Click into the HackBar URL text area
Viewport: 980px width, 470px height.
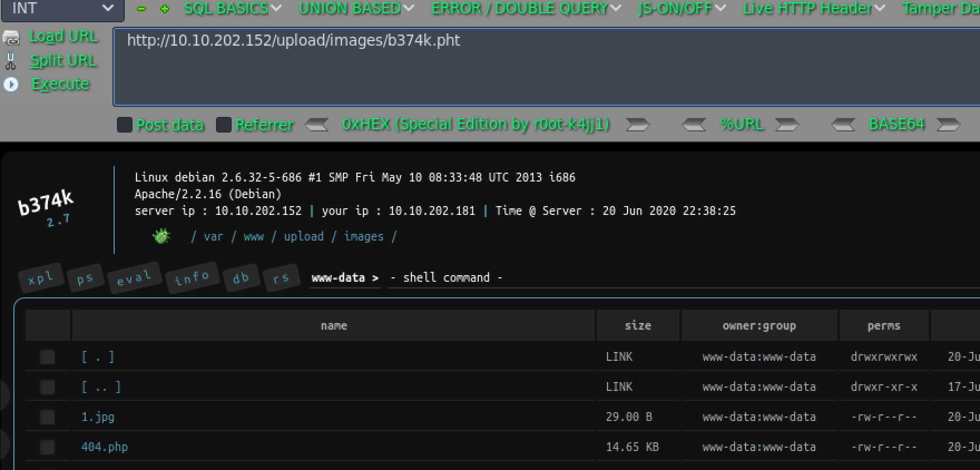(546, 67)
